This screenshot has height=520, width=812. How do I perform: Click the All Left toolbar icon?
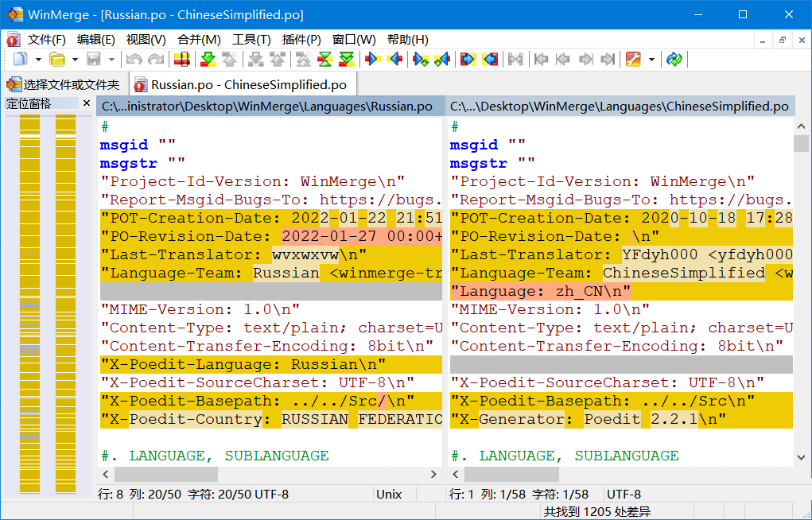489,60
